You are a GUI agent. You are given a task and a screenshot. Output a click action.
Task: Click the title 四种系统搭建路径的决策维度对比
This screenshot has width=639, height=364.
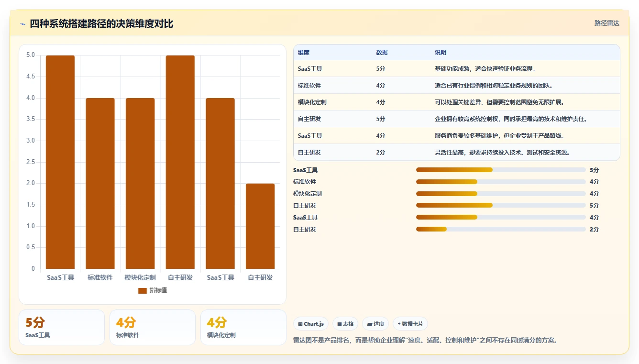coord(101,24)
